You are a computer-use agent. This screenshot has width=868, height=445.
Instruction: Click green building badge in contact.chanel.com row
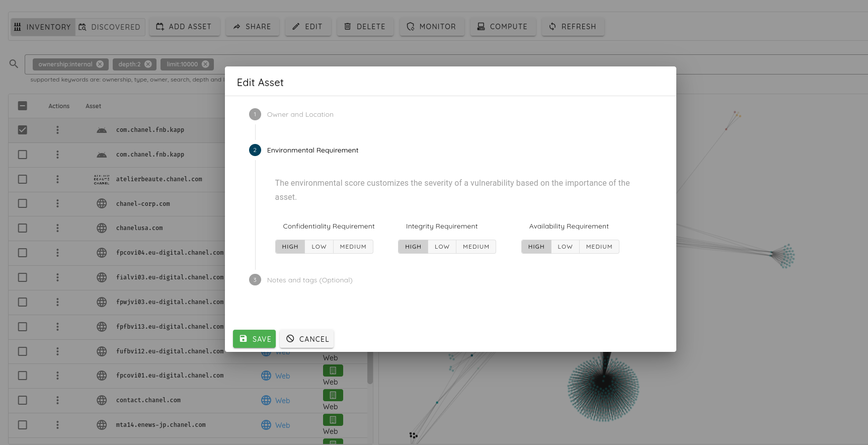(333, 395)
